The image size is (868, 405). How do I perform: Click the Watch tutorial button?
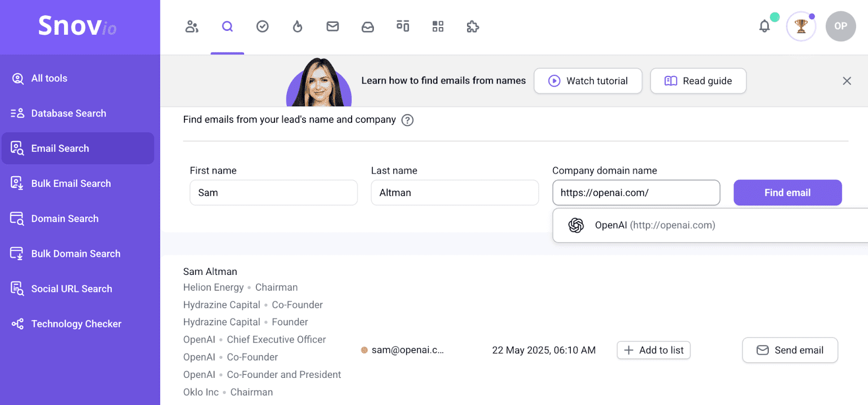pyautogui.click(x=588, y=81)
